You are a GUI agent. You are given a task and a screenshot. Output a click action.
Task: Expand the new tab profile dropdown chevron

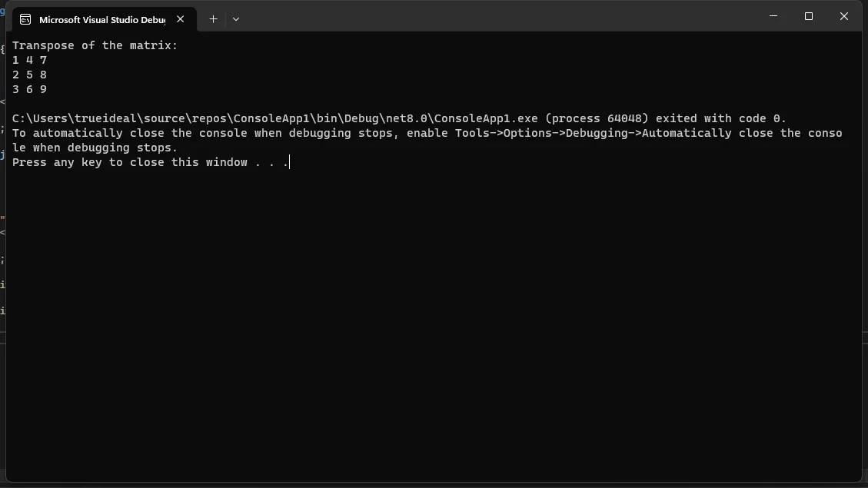[236, 18]
